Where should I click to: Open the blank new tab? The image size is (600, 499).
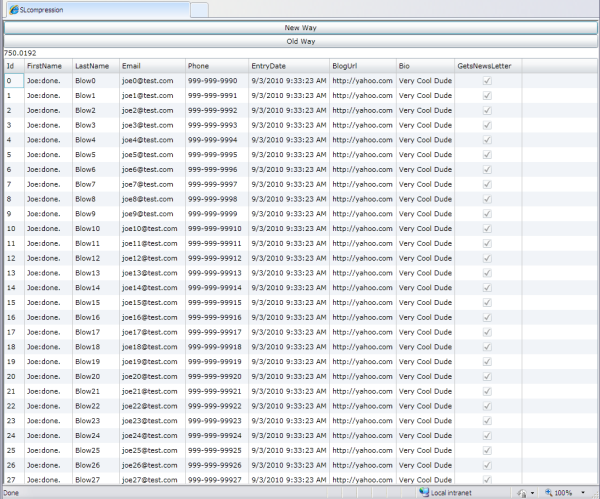[199, 10]
